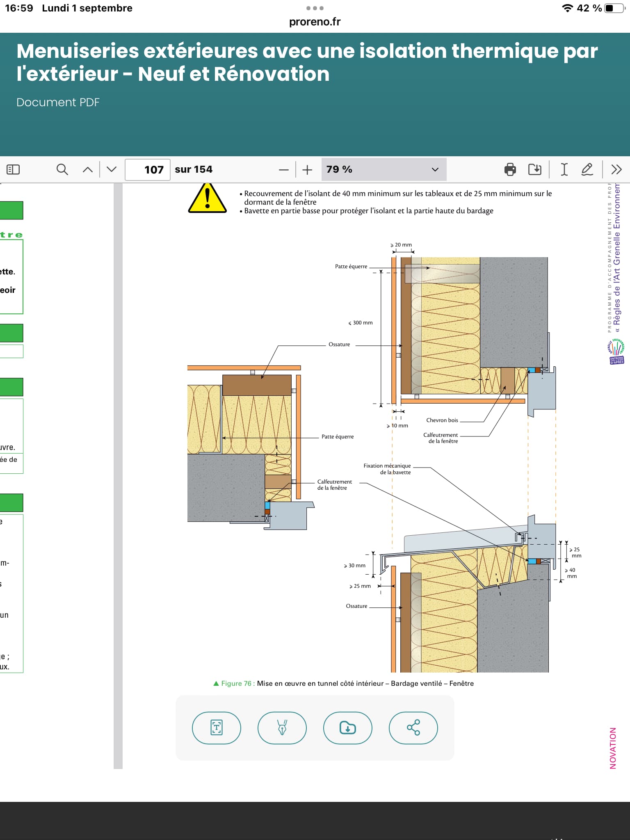Print the PDF document
Viewport: 630px width, 840px height.
point(510,169)
